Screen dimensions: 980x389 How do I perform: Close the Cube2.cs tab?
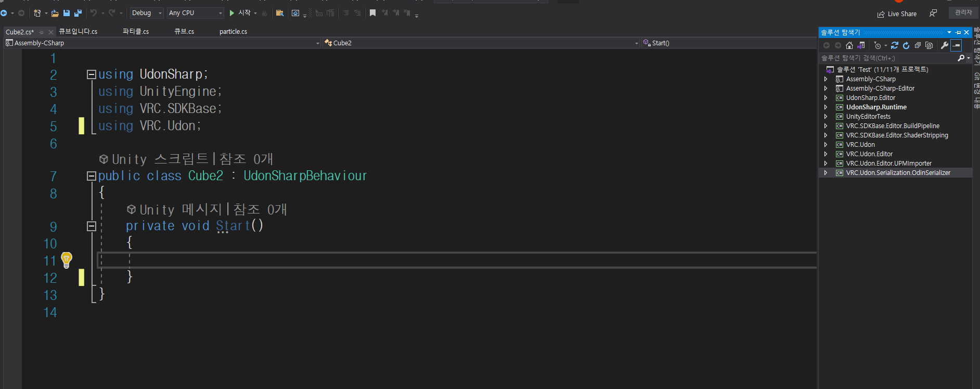click(x=51, y=32)
